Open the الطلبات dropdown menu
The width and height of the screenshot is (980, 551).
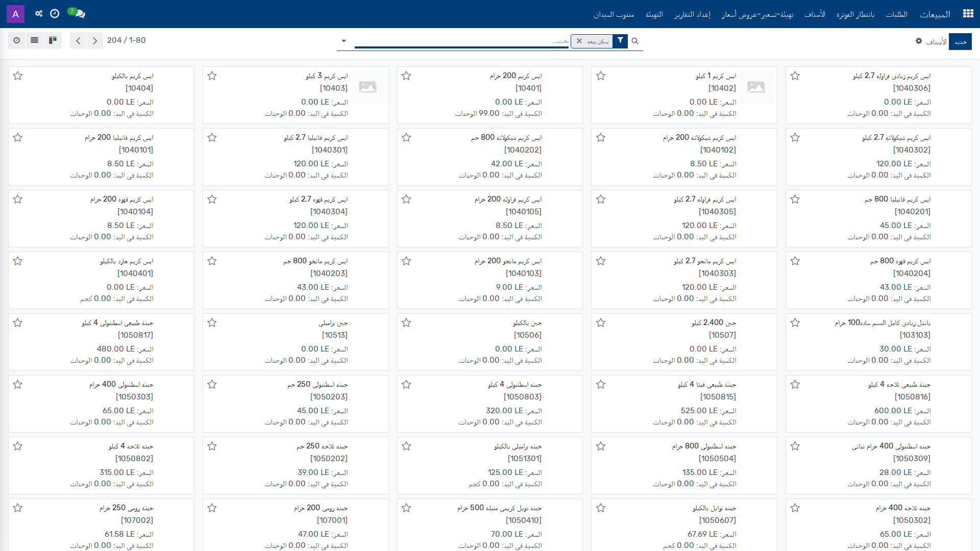(896, 14)
